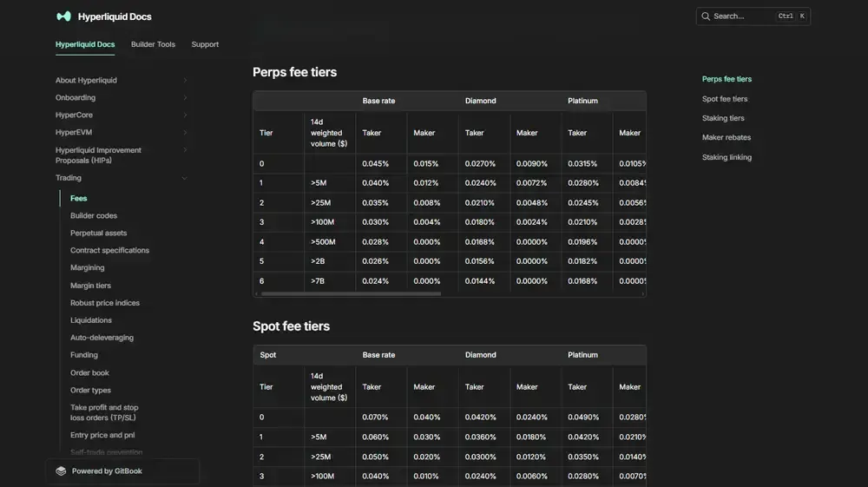This screenshot has height=487, width=868.
Task: Jump to Staking tiers anchor
Action: [x=723, y=118]
